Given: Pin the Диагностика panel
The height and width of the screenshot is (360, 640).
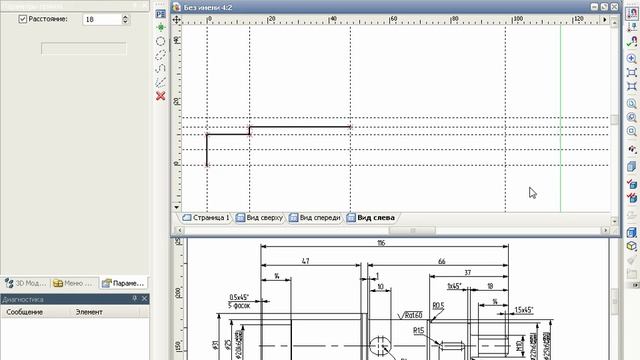Looking at the screenshot, I should (x=135, y=299).
